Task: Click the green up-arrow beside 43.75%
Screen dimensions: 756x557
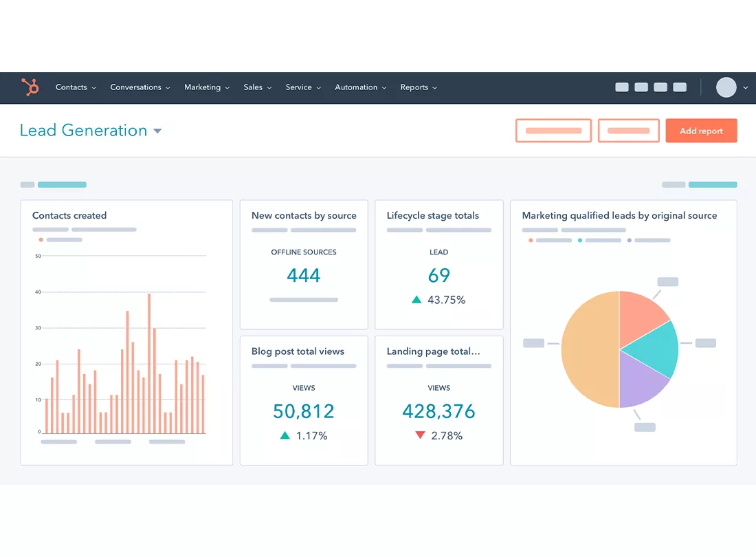Action: [x=416, y=300]
